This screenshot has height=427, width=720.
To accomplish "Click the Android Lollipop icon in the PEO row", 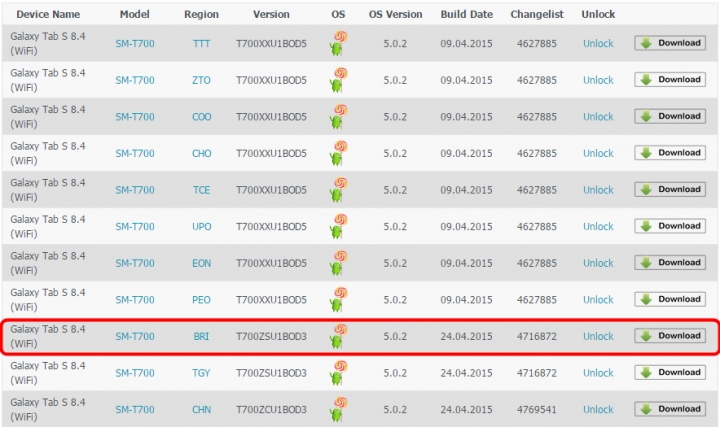I will 338,299.
